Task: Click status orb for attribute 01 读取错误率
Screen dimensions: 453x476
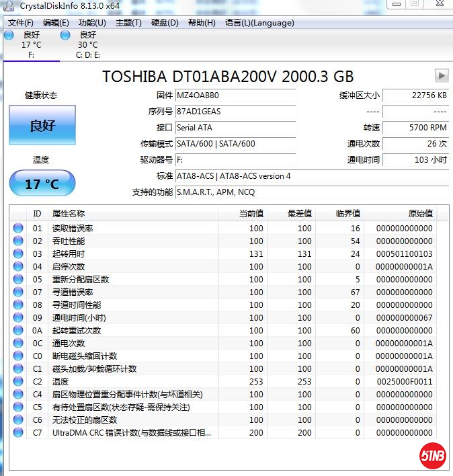Action: click(x=18, y=228)
